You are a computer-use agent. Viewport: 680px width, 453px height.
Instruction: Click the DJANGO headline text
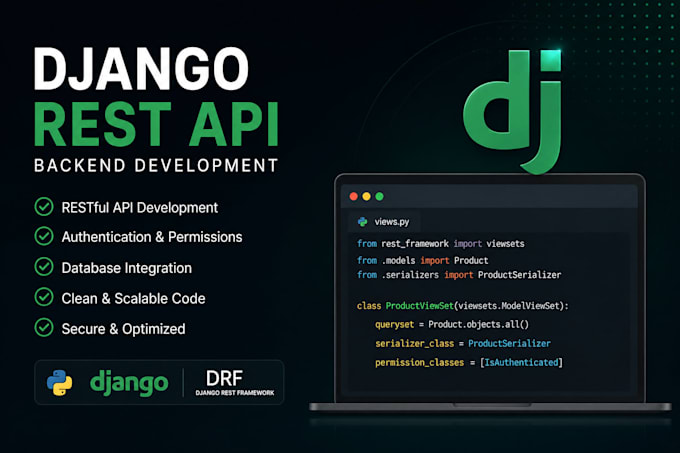click(x=141, y=68)
